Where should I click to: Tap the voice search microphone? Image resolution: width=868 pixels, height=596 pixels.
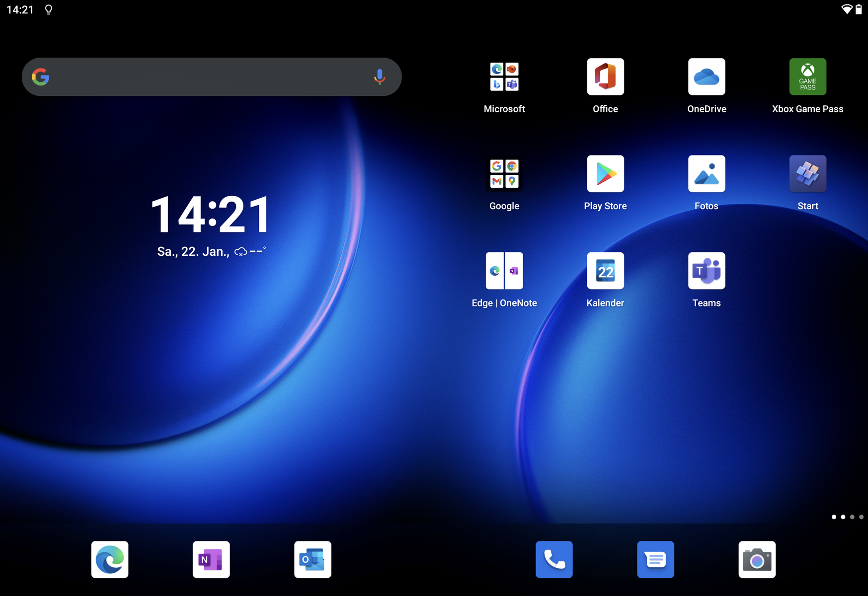coord(380,77)
